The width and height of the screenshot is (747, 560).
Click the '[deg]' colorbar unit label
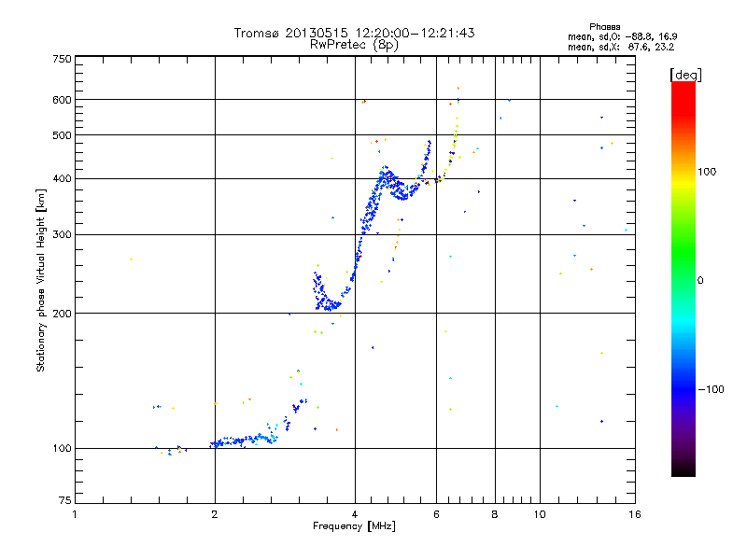[685, 75]
